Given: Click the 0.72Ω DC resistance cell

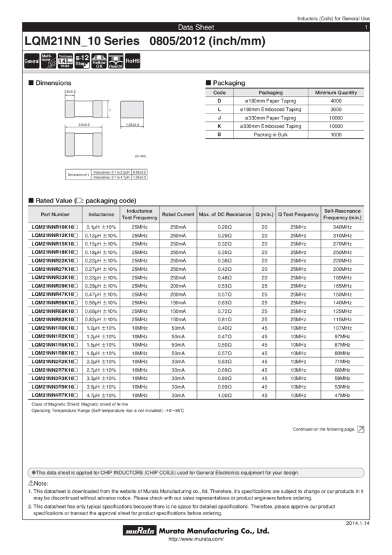Looking at the screenshot, I should coord(224,311).
